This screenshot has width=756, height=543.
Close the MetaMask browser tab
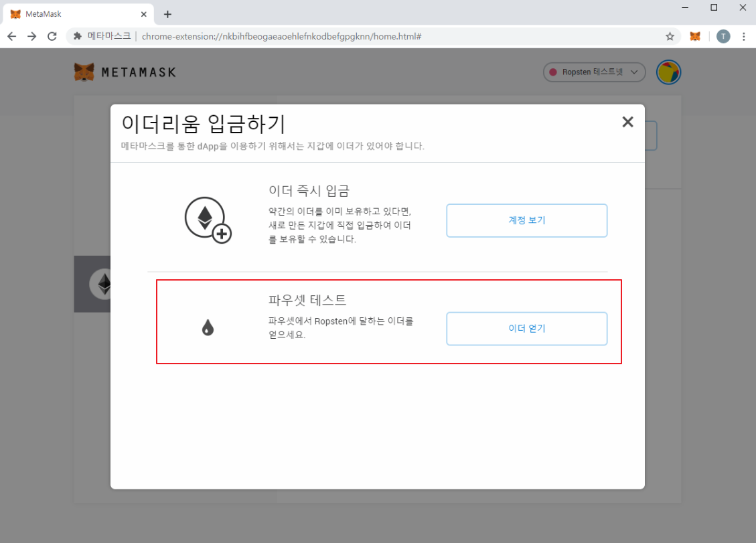click(x=144, y=14)
